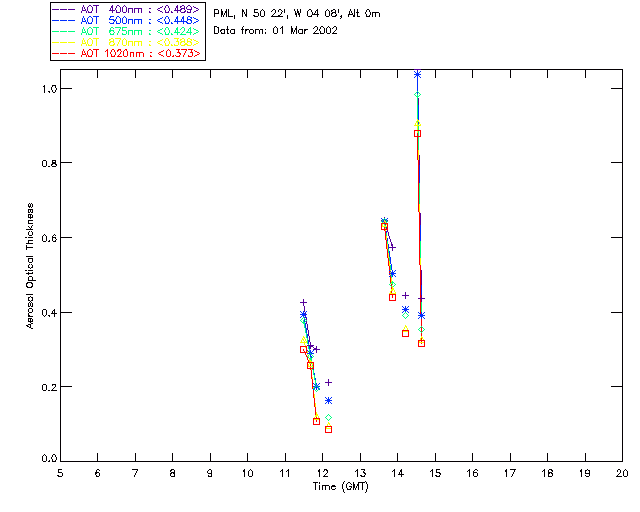Viewport: 640px width, 512px height.
Task: Click the x-axis tick label 11
Action: click(285, 473)
